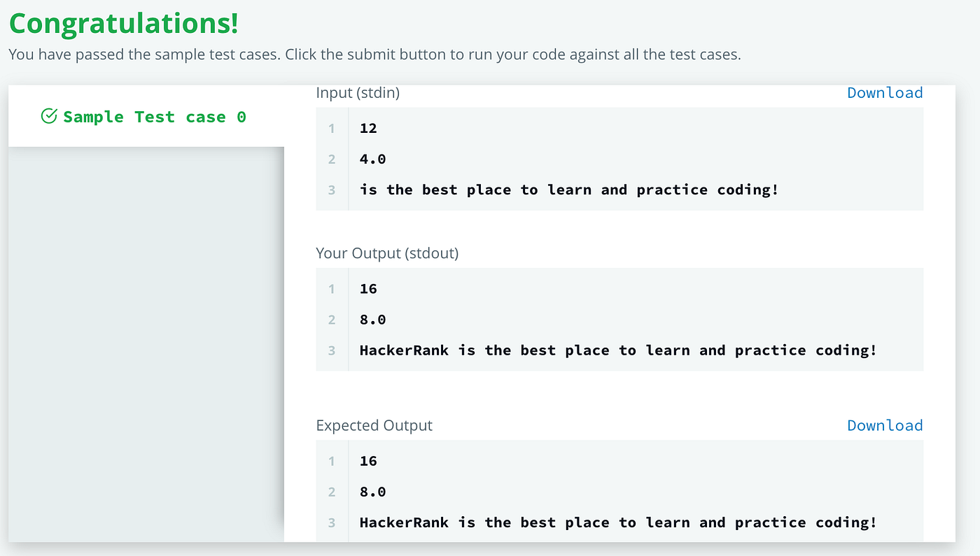Click the 'You have passed the sample test cases' message
This screenshot has width=980, height=556.
374,54
